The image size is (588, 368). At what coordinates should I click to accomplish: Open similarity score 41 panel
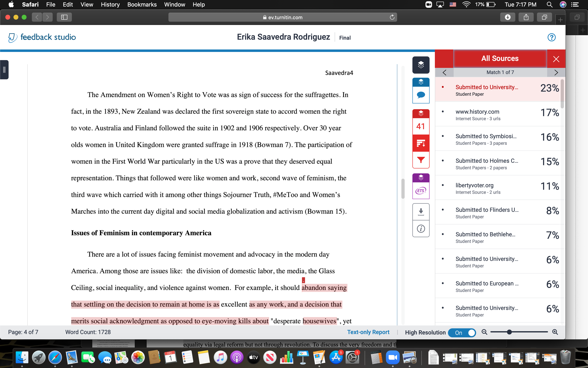pyautogui.click(x=421, y=126)
